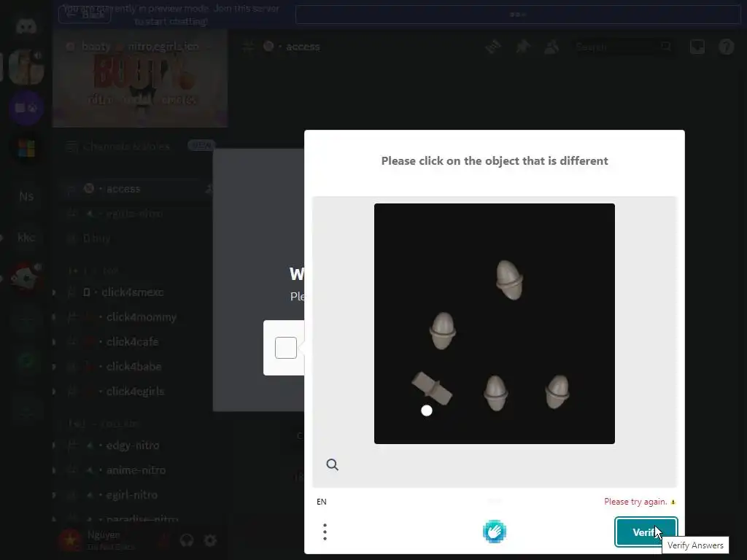The image size is (747, 560).
Task: Open the access channel
Action: (136, 189)
